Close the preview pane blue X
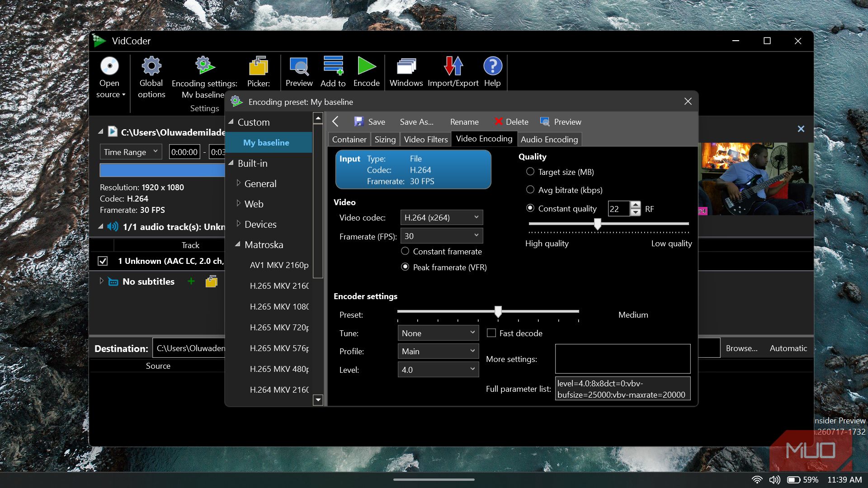Viewport: 868px width, 488px height. point(801,129)
